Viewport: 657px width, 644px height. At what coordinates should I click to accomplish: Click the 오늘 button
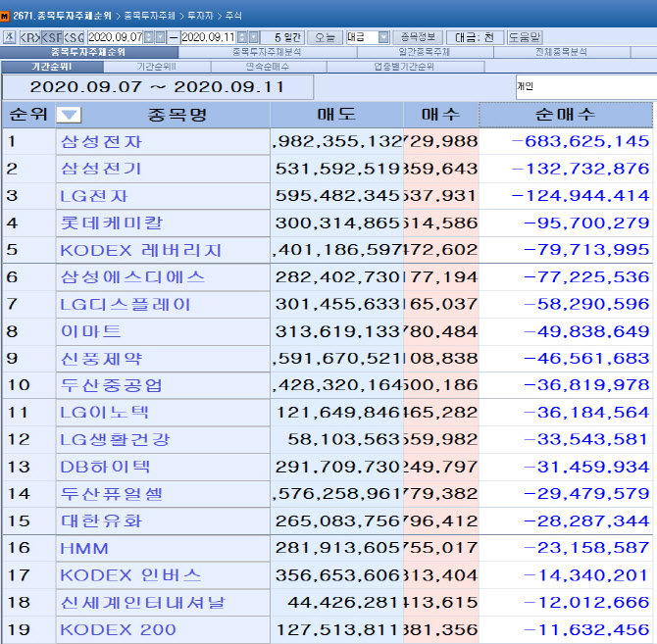326,37
